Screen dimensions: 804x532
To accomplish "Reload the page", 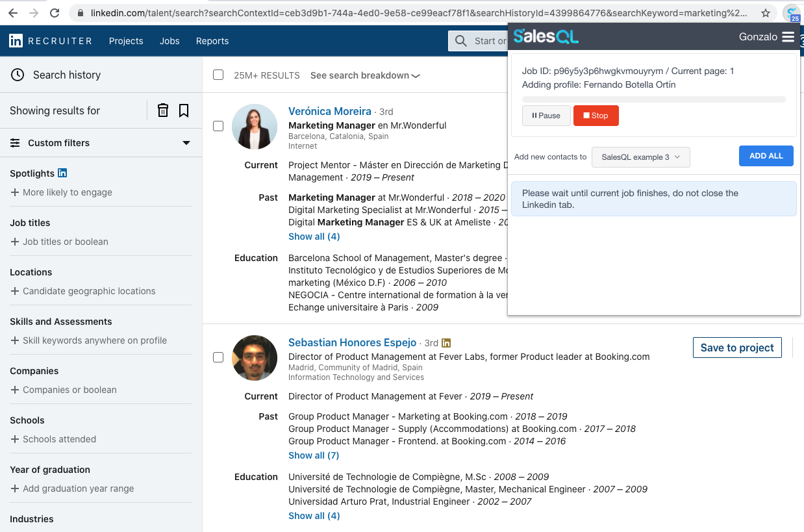I will [x=55, y=13].
